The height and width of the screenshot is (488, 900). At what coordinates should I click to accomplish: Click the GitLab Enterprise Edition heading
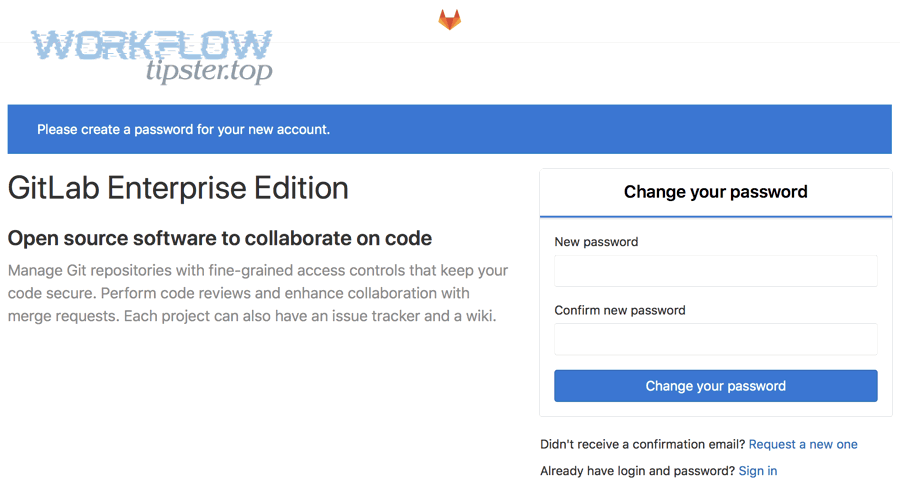tap(178, 188)
